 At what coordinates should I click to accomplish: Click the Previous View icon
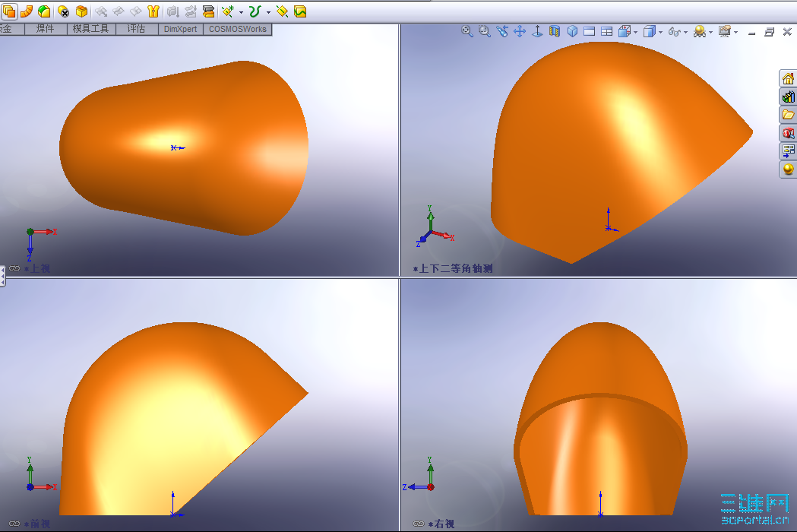tap(502, 31)
